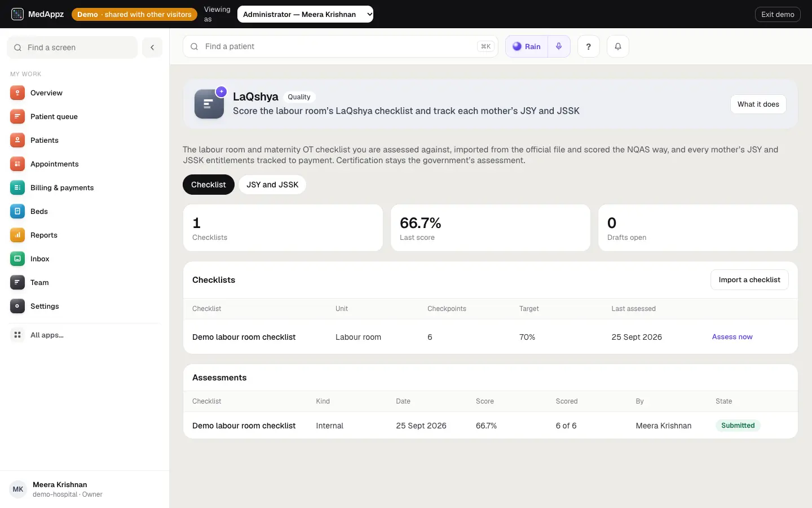Click the 66.7% Last score card

click(491, 227)
